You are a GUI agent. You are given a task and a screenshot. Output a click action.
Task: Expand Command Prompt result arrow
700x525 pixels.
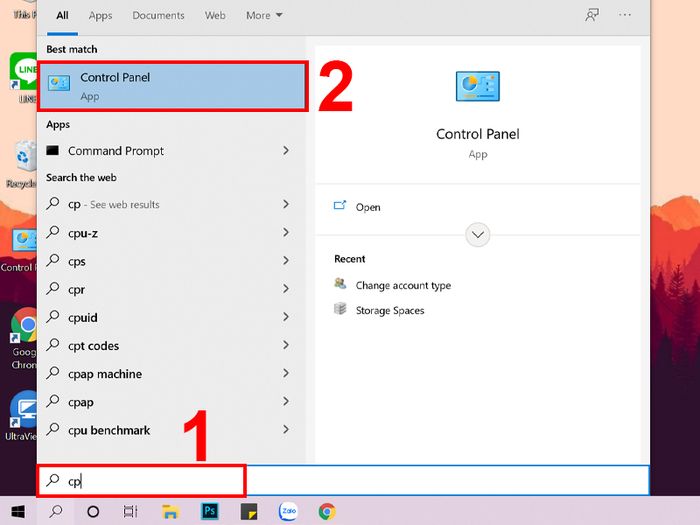point(286,151)
